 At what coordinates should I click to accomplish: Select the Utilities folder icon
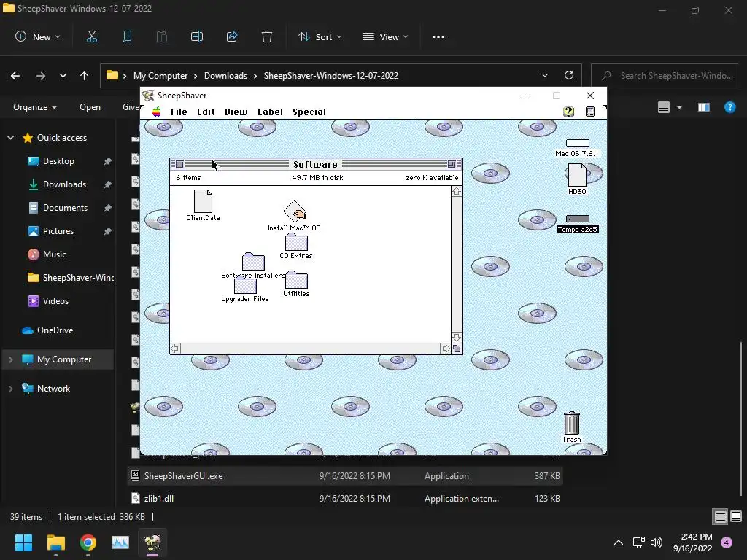[x=296, y=280]
